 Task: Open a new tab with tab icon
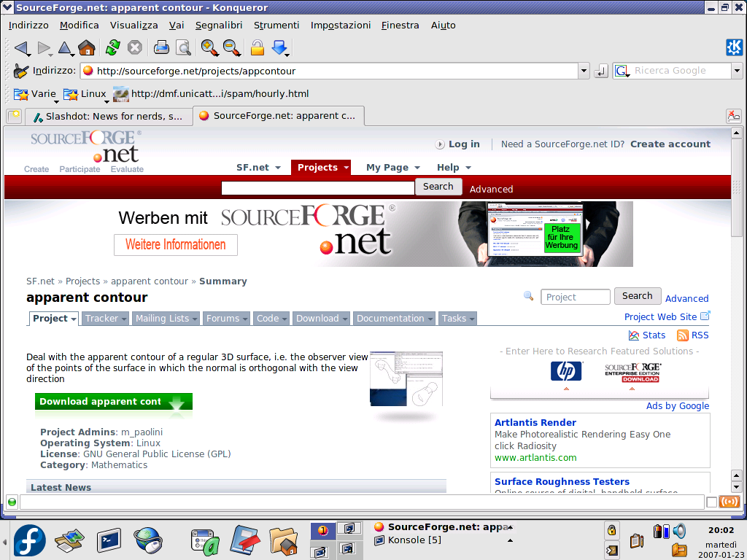15,116
